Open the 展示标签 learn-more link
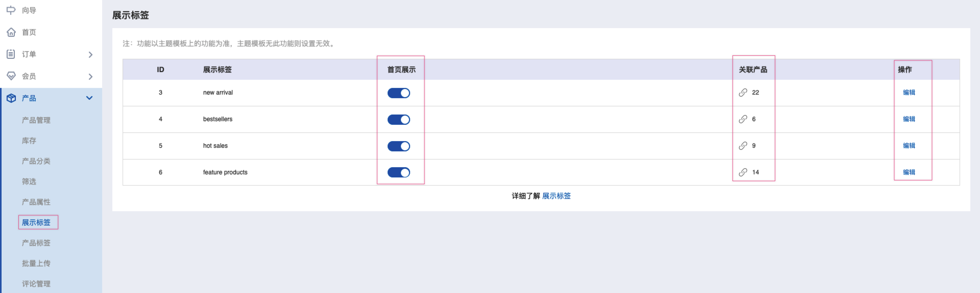 556,196
